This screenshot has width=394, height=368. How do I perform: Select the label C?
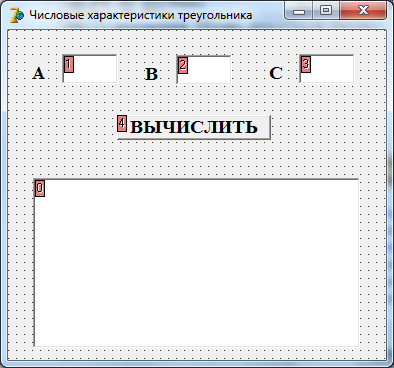[x=276, y=73]
